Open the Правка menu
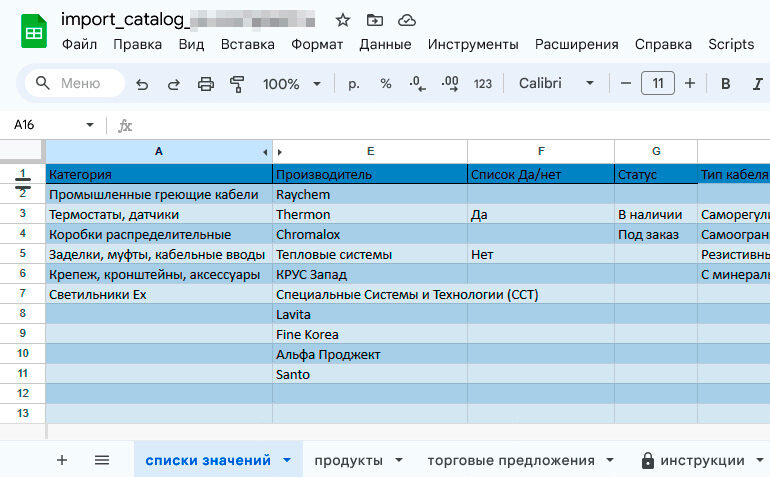This screenshot has width=770, height=477. point(138,44)
